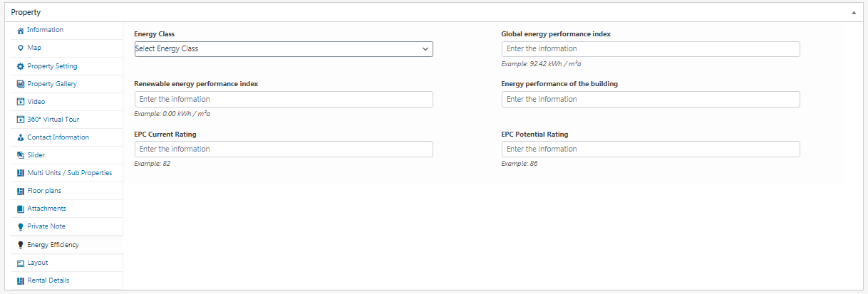
Task: Select the Private Note tab
Action: click(x=67, y=226)
